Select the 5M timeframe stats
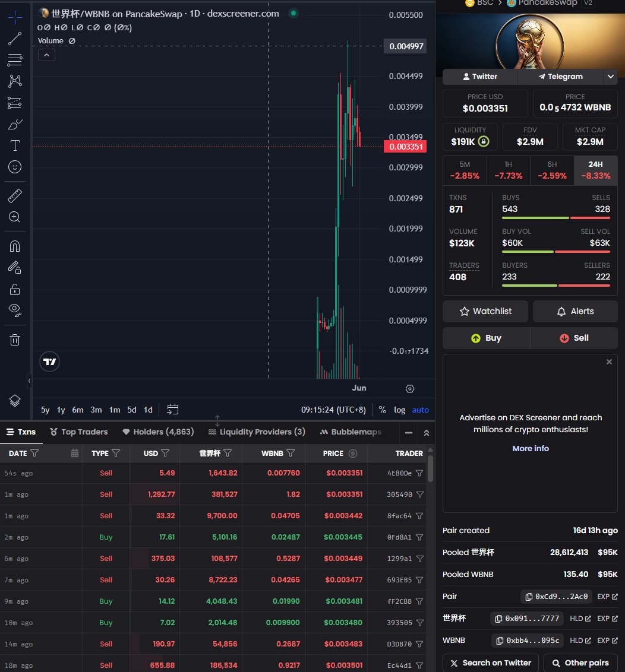The width and height of the screenshot is (625, 672). click(x=465, y=170)
